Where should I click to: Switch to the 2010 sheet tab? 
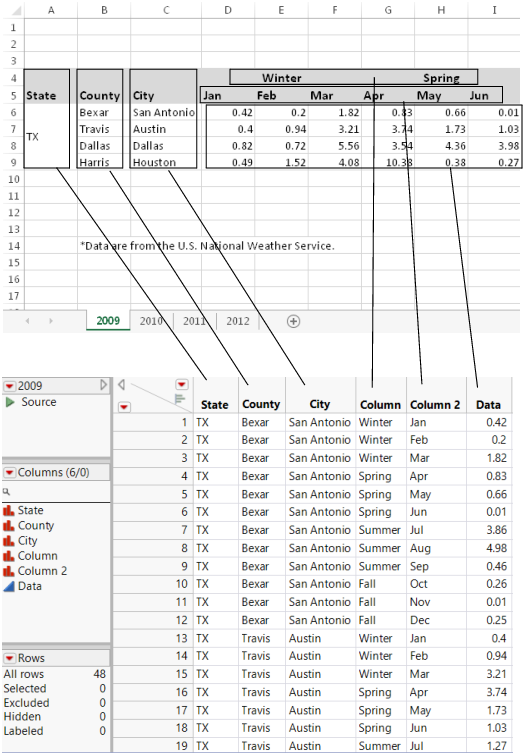[151, 321]
